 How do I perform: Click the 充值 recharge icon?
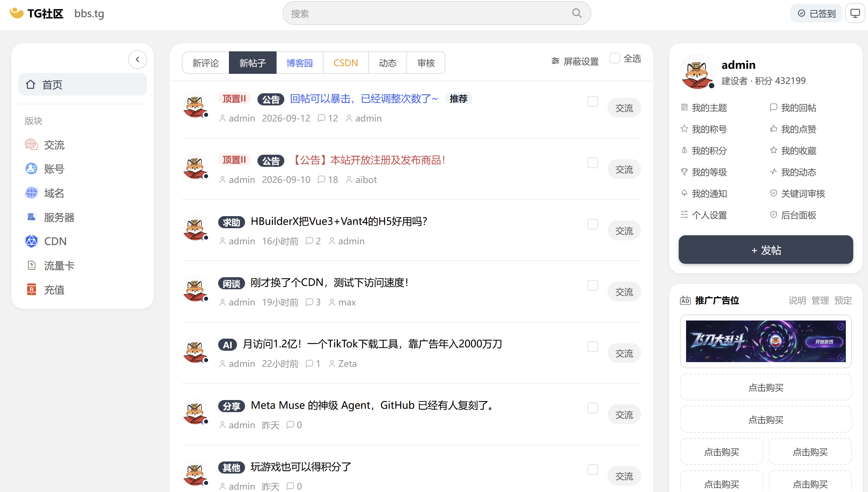pos(32,290)
